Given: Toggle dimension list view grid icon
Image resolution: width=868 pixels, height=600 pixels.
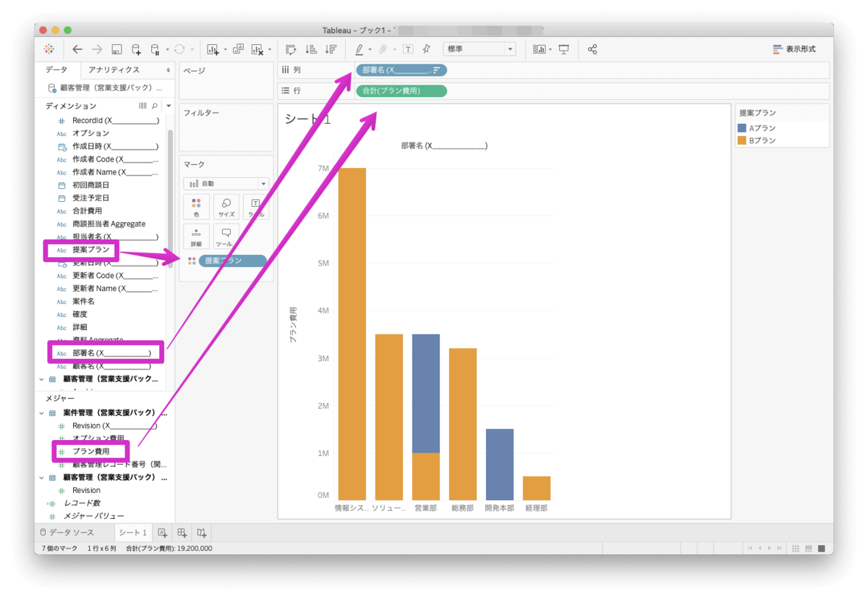Looking at the screenshot, I should [x=142, y=106].
